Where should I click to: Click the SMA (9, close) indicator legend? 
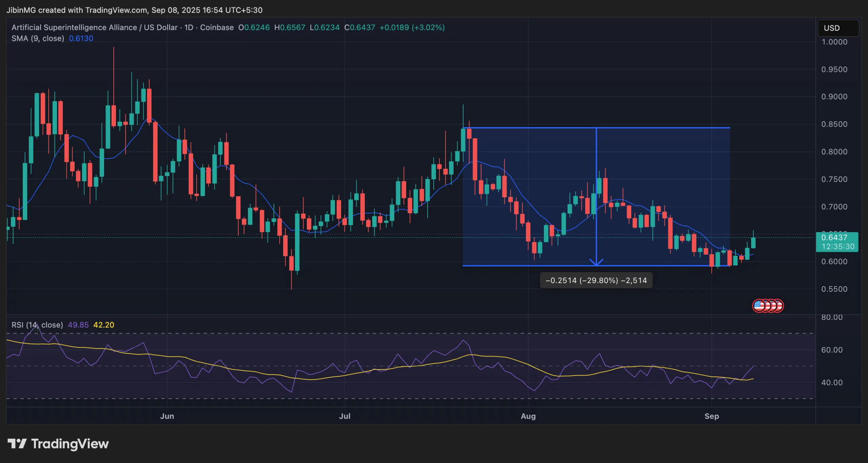(x=38, y=38)
